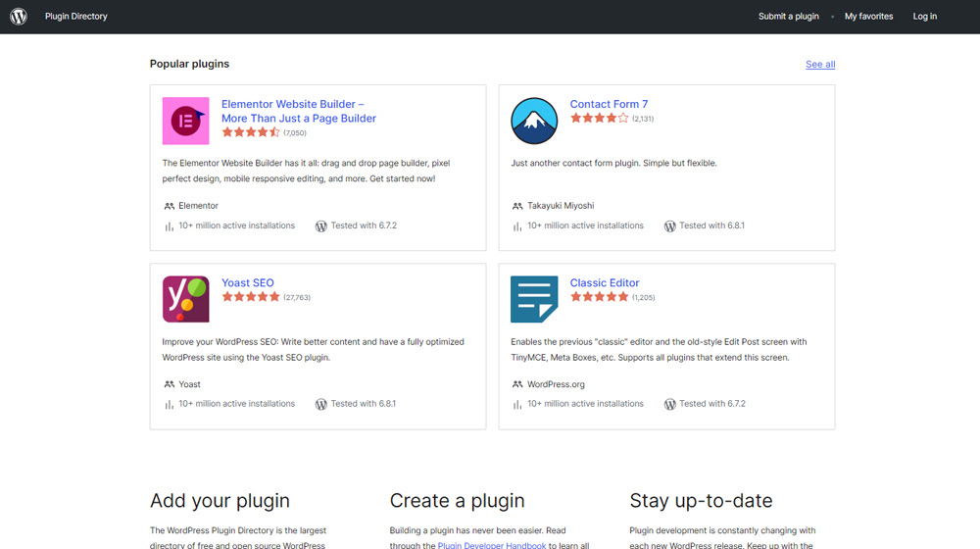
Task: Click Elementor installations bar-chart icon
Action: 169,226
